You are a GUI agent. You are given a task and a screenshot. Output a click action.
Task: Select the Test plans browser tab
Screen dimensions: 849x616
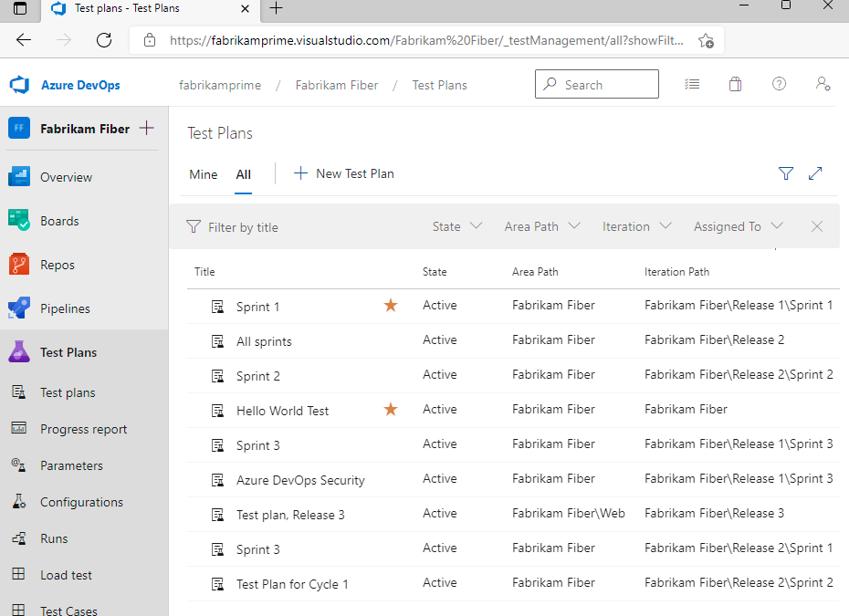151,9
